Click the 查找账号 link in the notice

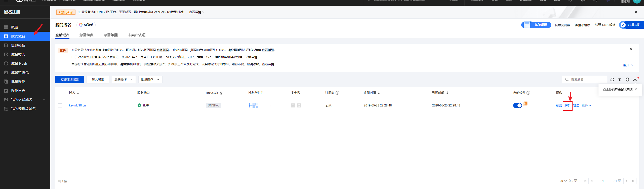pos(163,50)
